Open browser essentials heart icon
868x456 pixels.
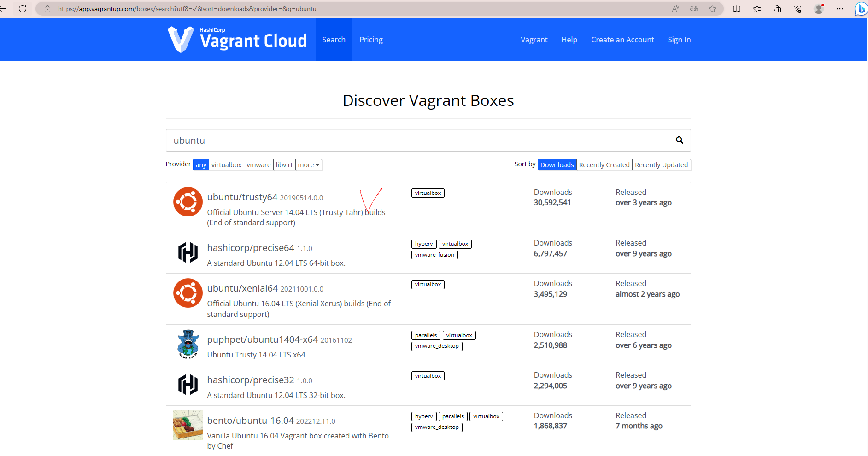[x=798, y=9]
